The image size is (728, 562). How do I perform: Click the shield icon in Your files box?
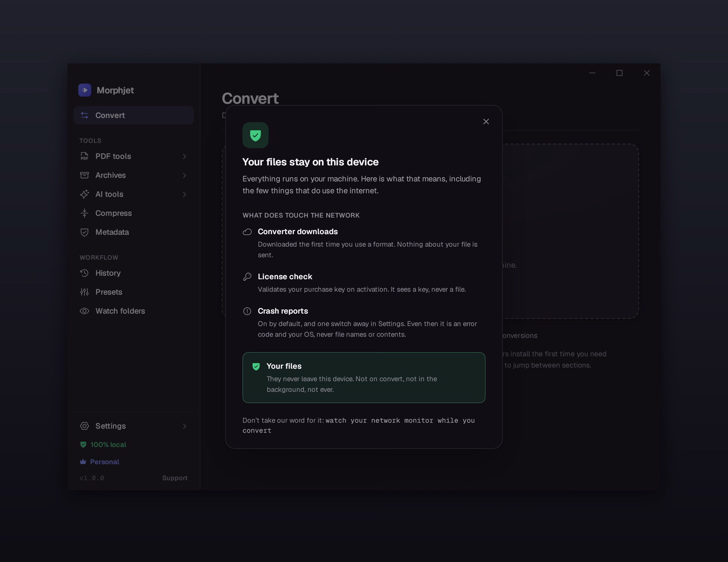(256, 366)
